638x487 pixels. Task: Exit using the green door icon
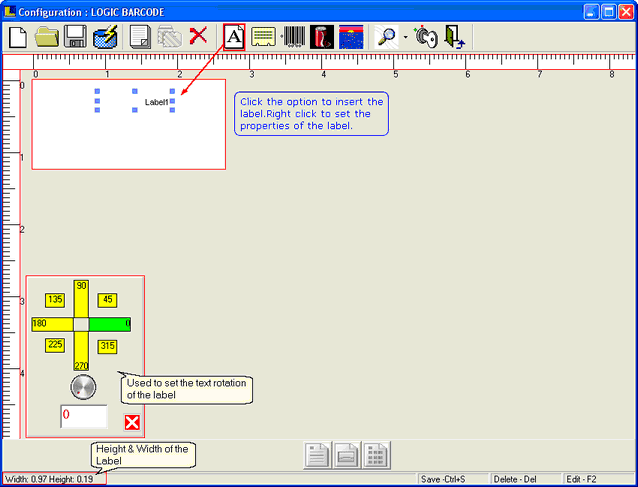454,37
